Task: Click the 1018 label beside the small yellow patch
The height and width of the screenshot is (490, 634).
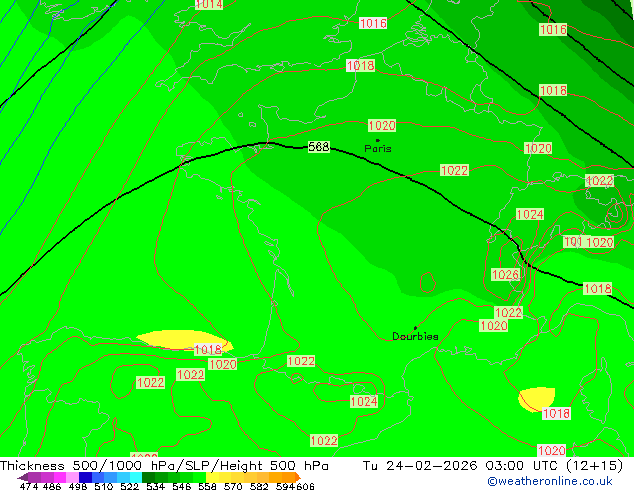Action: [x=556, y=414]
